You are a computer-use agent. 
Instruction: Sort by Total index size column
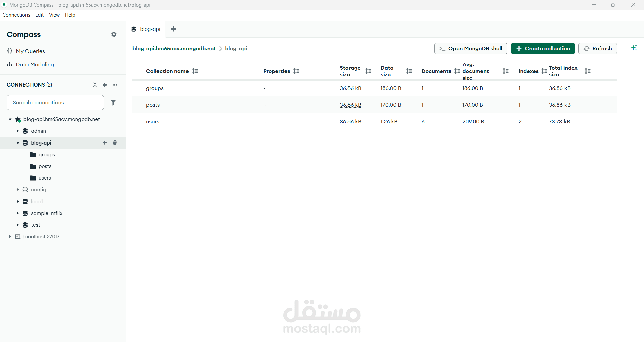point(588,71)
